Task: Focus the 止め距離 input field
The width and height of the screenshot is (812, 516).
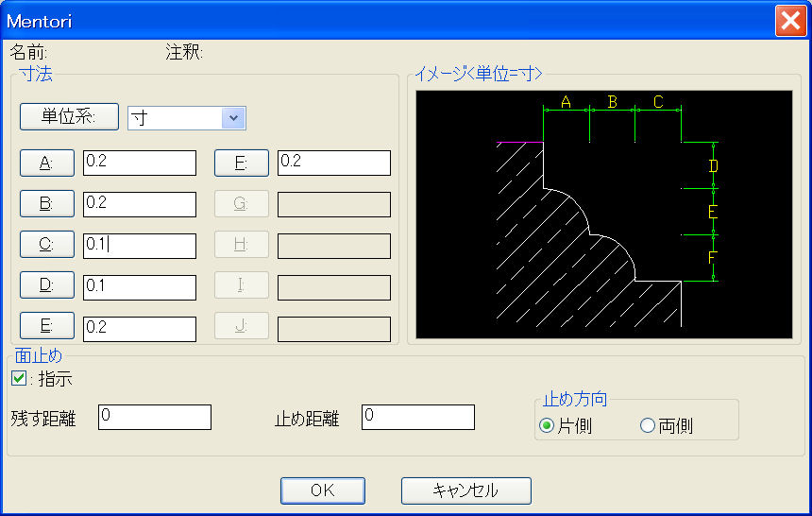Action: point(418,417)
